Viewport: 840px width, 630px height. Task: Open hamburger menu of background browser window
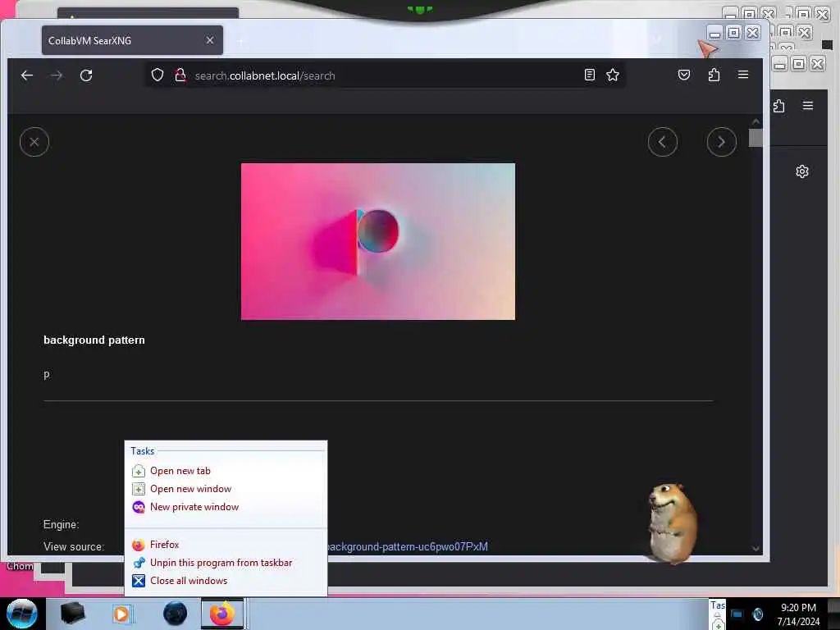(808, 106)
